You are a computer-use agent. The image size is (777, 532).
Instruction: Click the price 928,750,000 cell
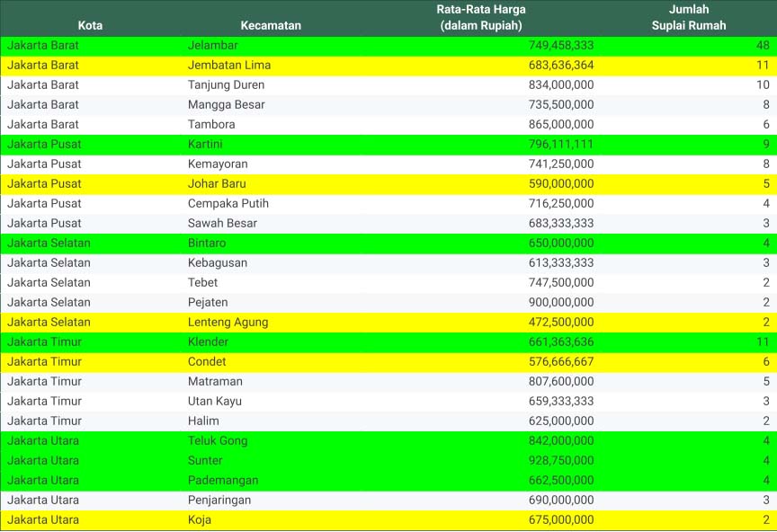click(560, 460)
